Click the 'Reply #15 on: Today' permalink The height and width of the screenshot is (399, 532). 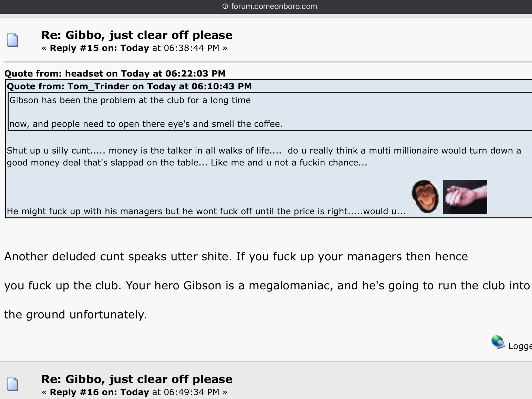[x=99, y=48]
